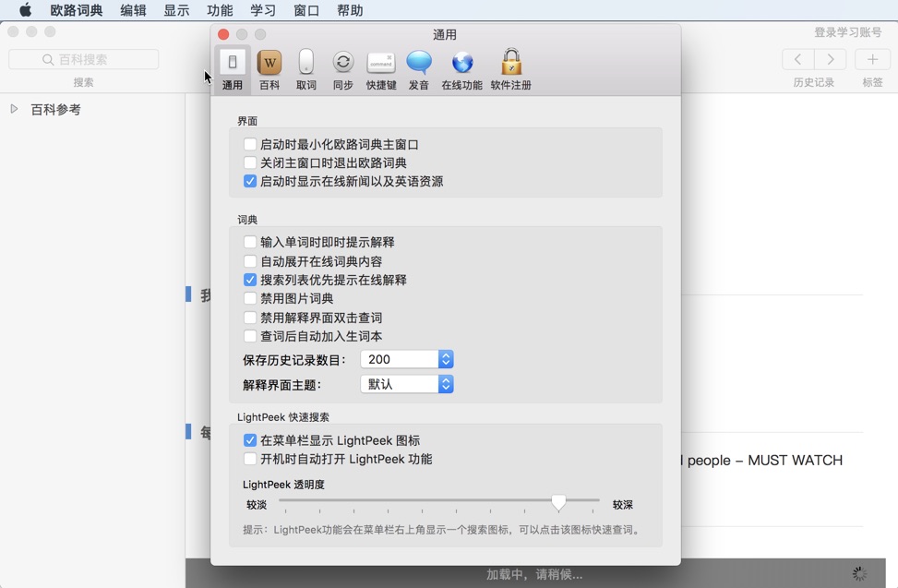The width and height of the screenshot is (898, 588).
Task: Open the 窗口 menu
Action: point(306,10)
